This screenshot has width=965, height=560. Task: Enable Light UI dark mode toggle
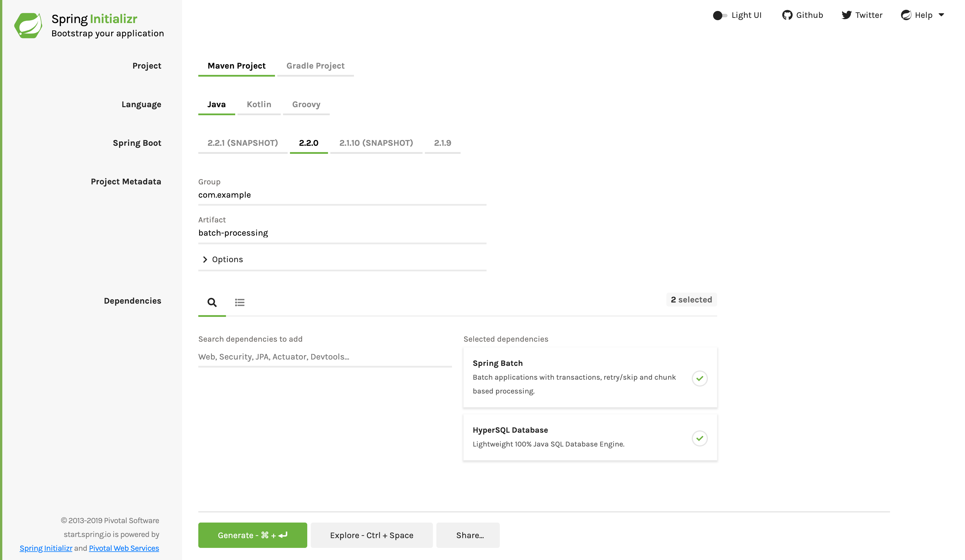[719, 15]
